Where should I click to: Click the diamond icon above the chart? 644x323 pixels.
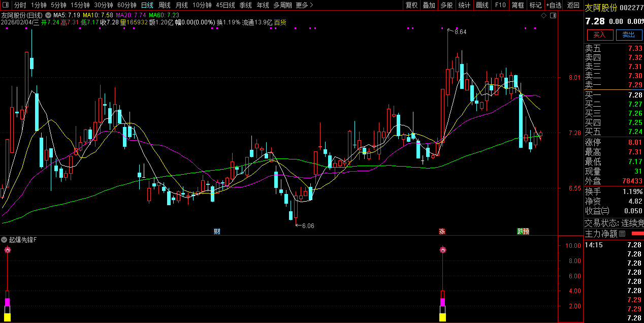[543, 16]
